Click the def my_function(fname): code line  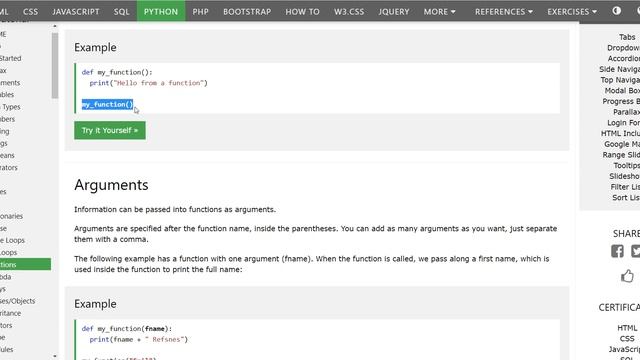point(127,329)
